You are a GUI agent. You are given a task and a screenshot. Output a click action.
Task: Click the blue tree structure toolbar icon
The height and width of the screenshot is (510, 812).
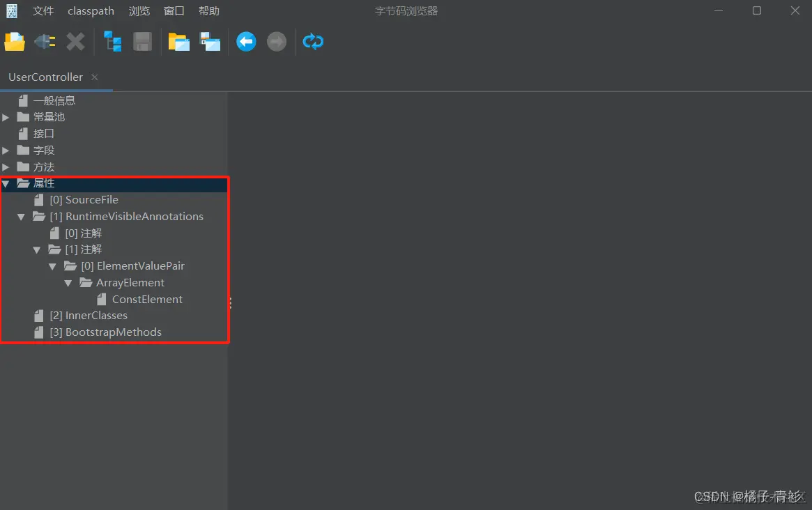point(112,42)
